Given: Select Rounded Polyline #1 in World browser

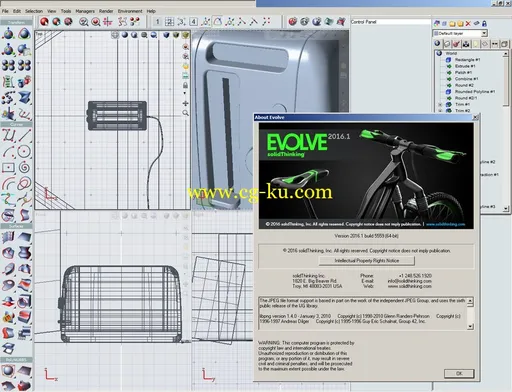Looking at the screenshot, I should (475, 91).
